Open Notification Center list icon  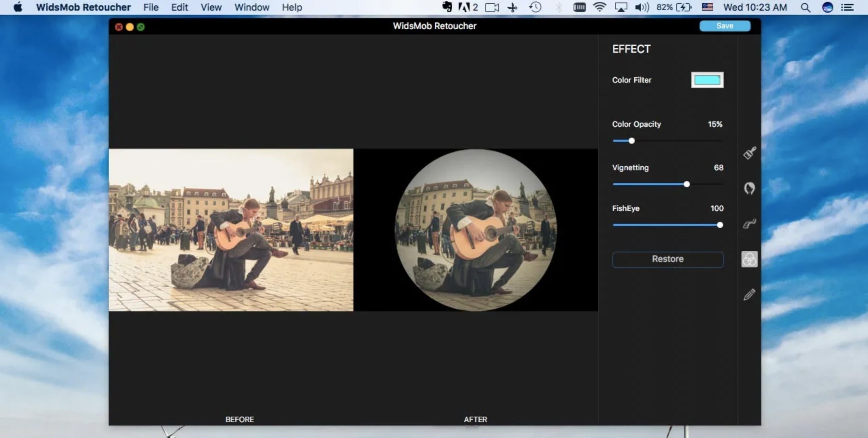[847, 7]
